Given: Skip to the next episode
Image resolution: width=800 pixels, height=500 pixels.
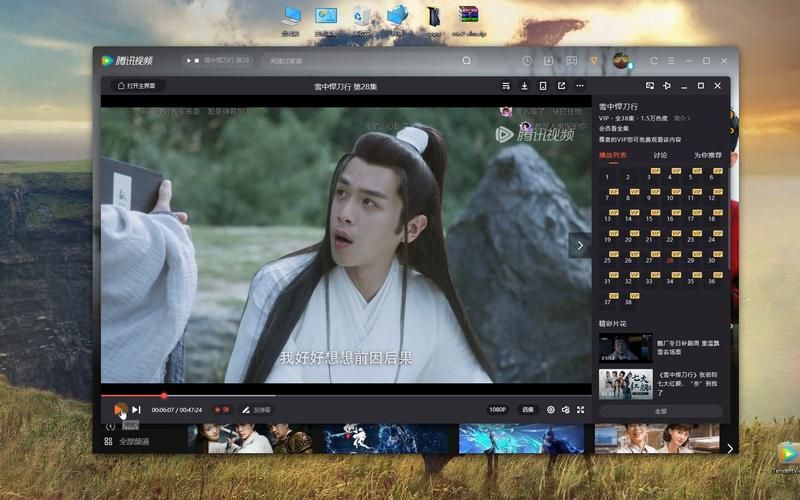Looking at the screenshot, I should click(x=136, y=410).
